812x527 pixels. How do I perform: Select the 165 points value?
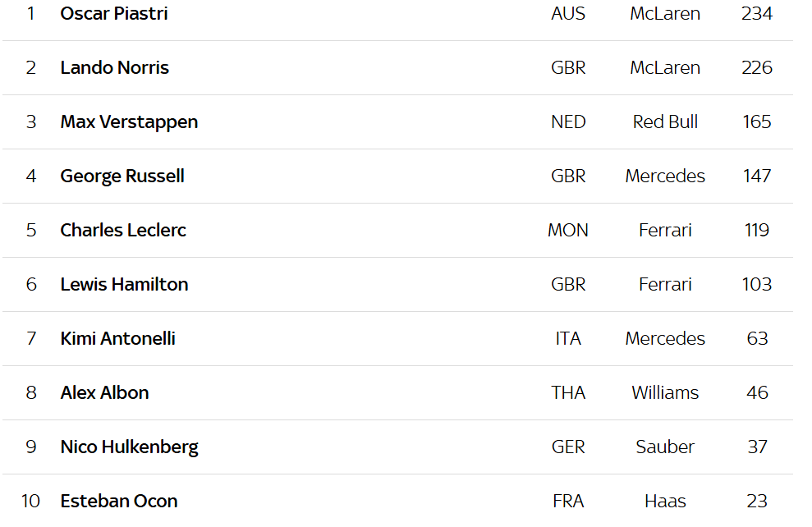point(757,122)
